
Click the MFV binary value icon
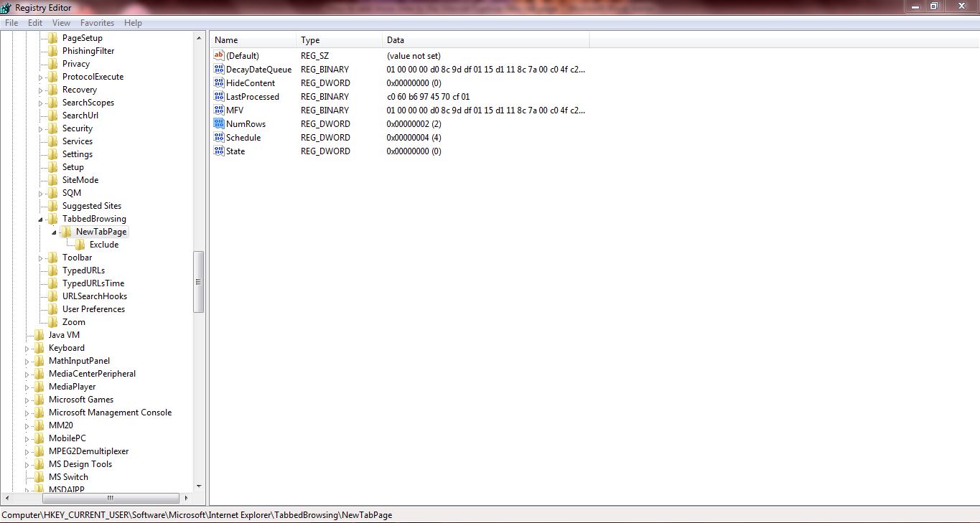(219, 110)
